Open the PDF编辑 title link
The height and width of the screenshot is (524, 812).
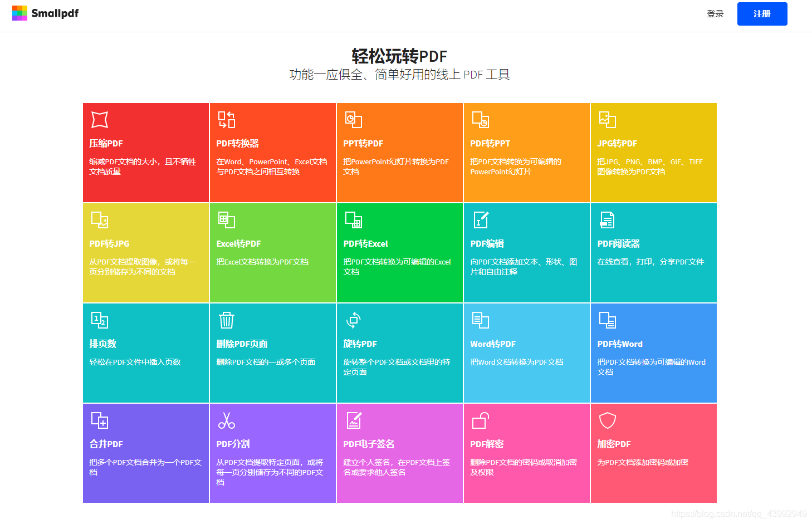click(x=487, y=244)
